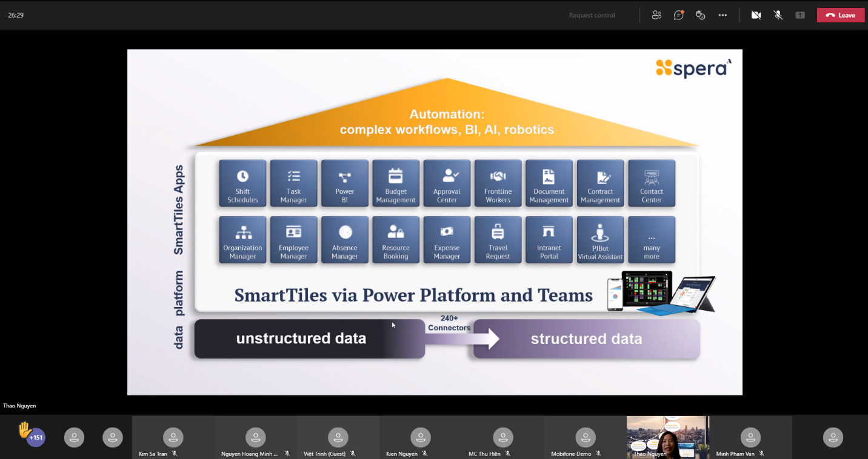Click the Approval Center tile
868x459 pixels.
coord(447,183)
